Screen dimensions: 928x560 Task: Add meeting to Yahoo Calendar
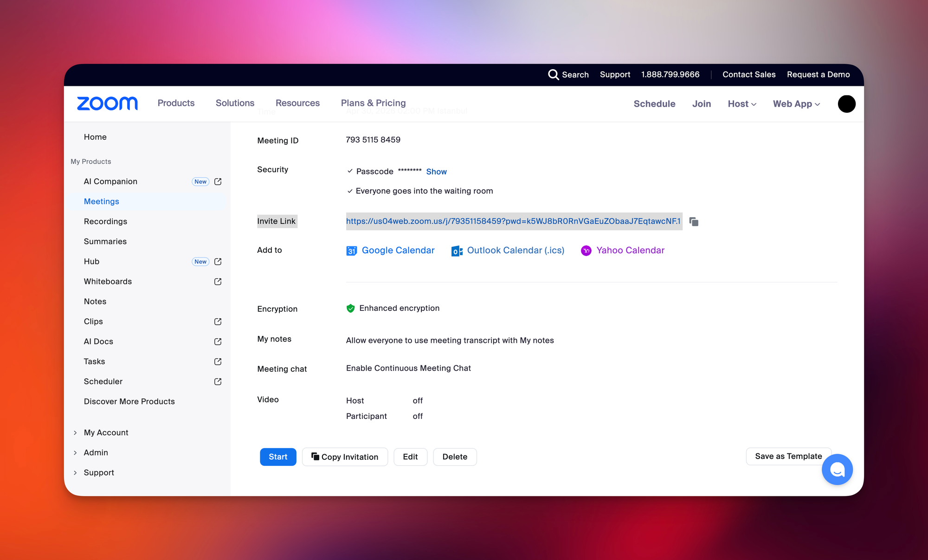(x=630, y=251)
